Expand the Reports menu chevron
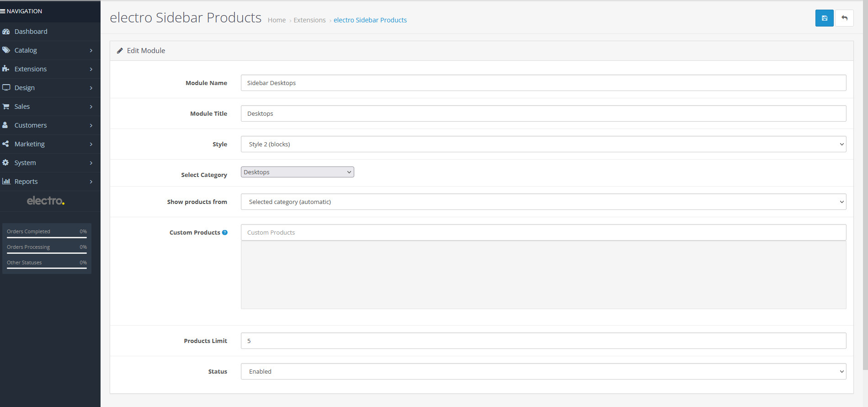Image resolution: width=868 pixels, height=407 pixels. (x=91, y=182)
